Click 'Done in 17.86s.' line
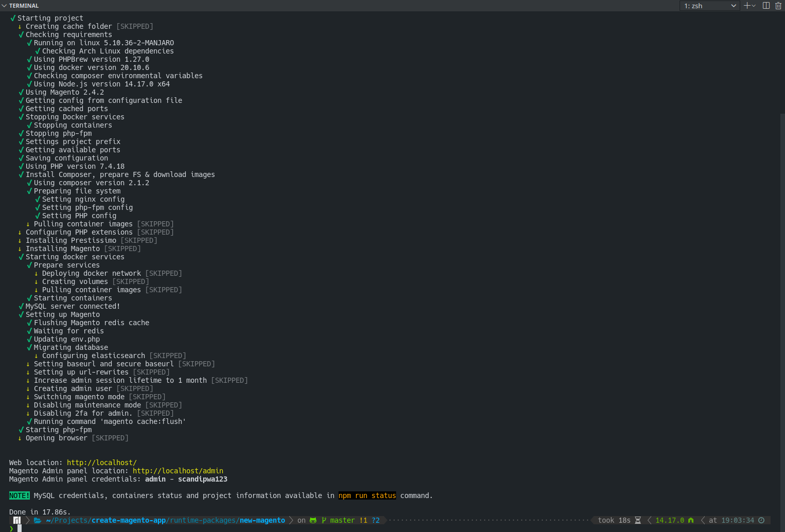 click(x=40, y=512)
